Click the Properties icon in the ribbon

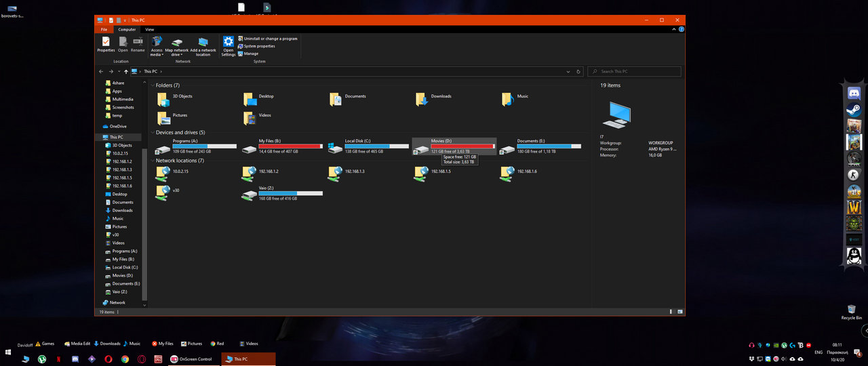click(106, 43)
